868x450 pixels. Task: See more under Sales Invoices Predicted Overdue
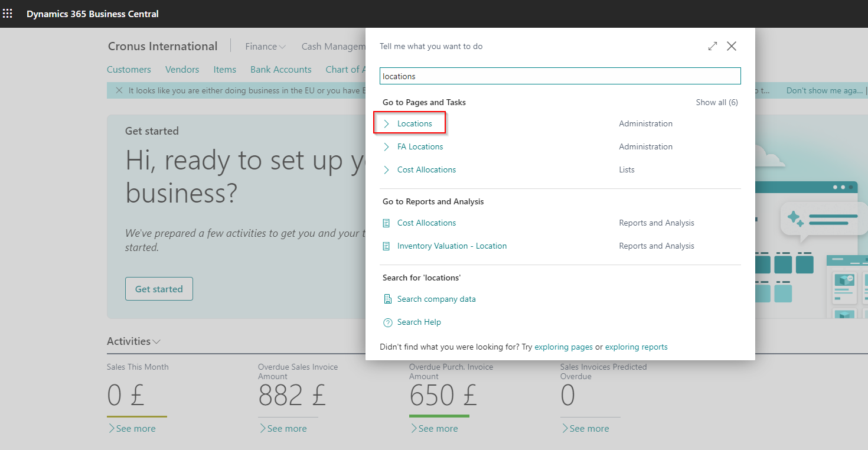(x=586, y=429)
